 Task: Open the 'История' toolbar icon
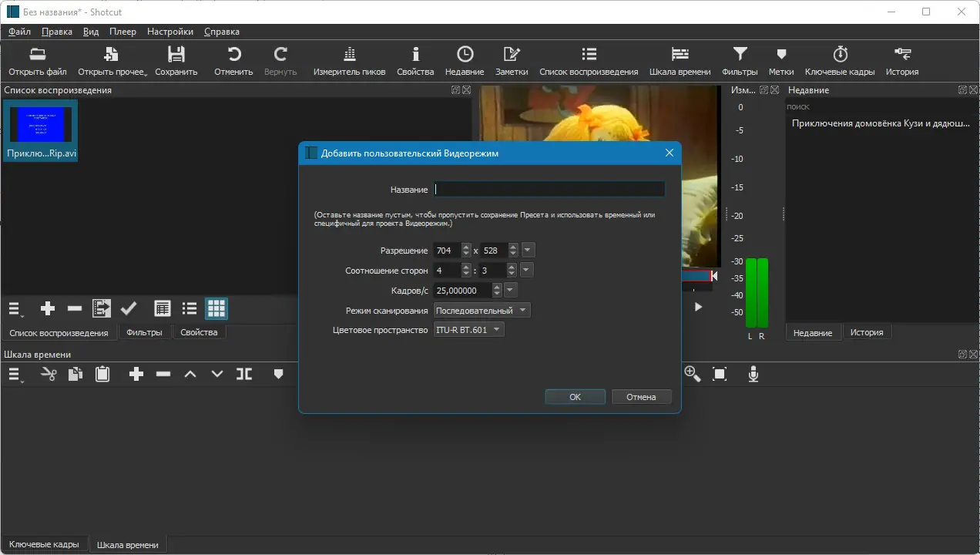902,54
